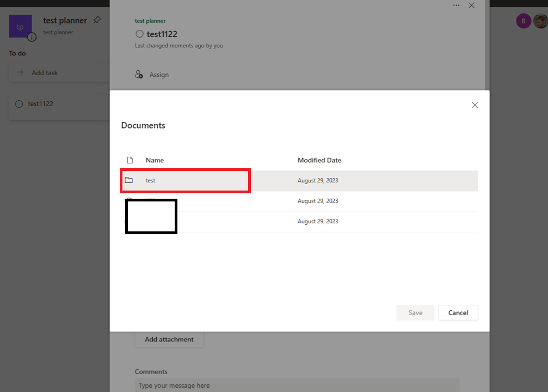Click the comments message input field
Viewport: 548px width, 392px height.
tap(297, 385)
